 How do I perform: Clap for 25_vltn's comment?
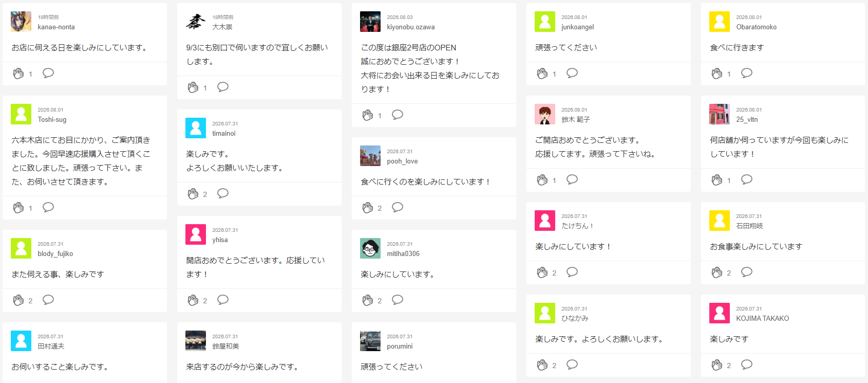pyautogui.click(x=717, y=180)
